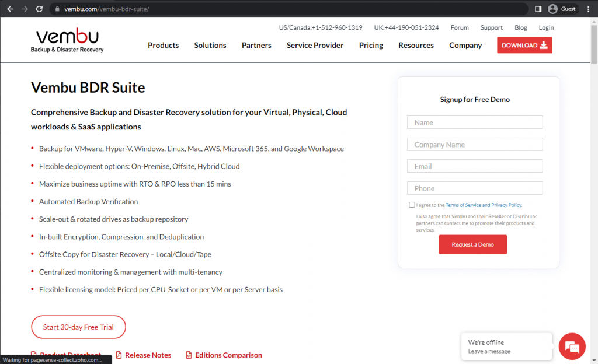Screen dimensions: 598x364
Task: Open the live chat bubble icon
Action: [572, 346]
